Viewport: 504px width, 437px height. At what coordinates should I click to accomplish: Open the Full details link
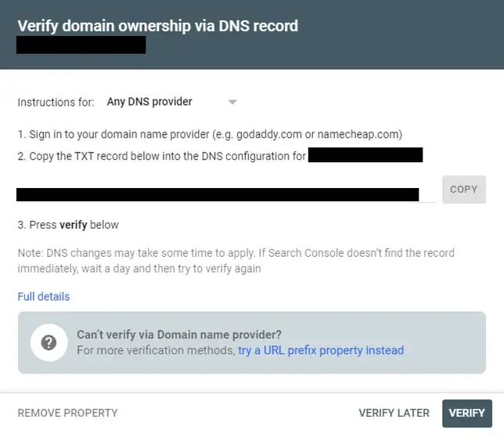point(44,297)
